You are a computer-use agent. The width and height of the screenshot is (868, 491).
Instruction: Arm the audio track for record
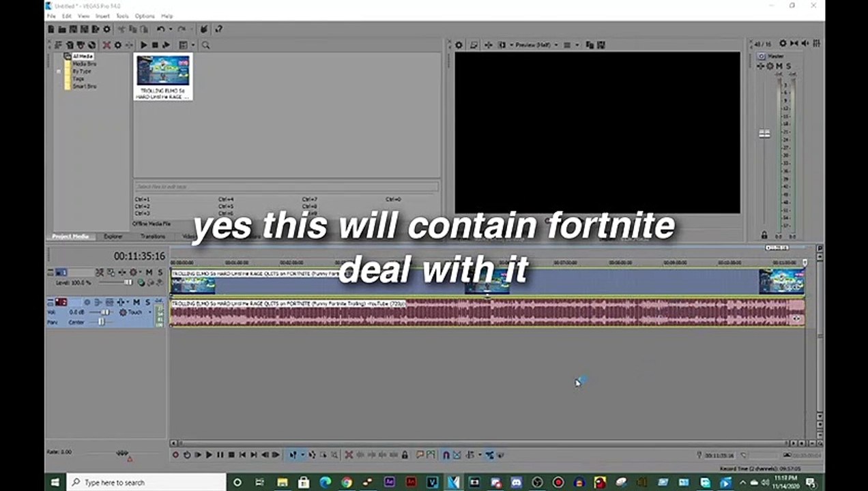tap(87, 302)
